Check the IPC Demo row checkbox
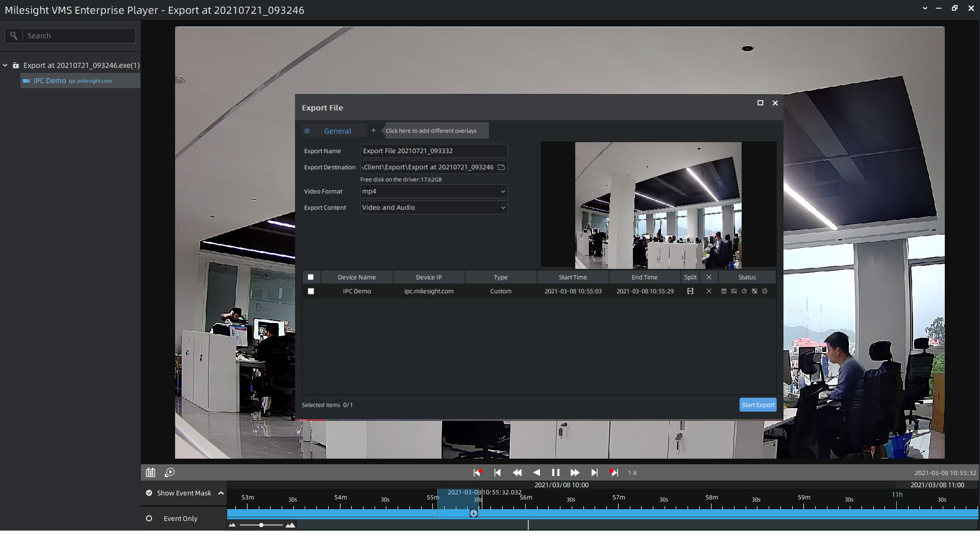Image resolution: width=980 pixels, height=551 pixels. point(311,291)
